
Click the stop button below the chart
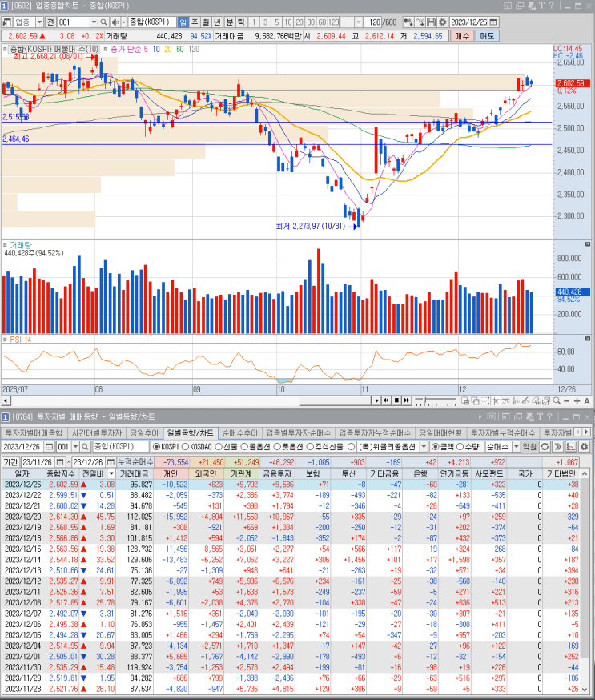point(396,400)
